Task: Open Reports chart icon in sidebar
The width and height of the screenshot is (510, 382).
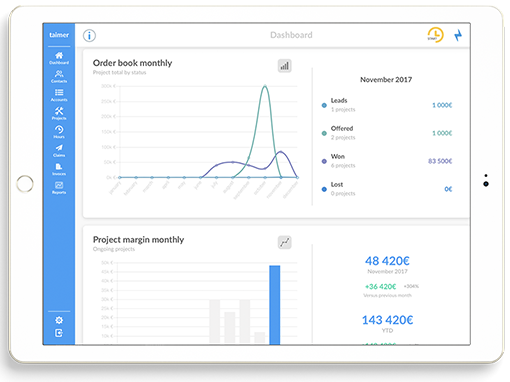Action: (59, 187)
